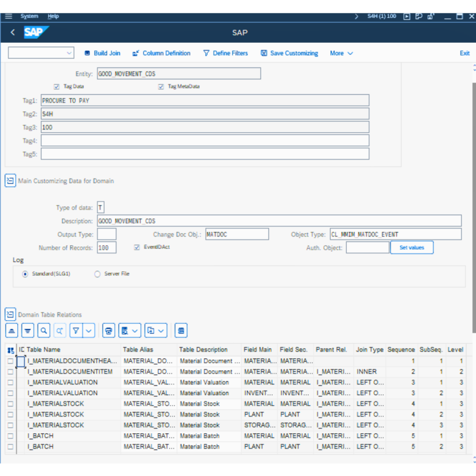Click into the Tag4 input field
This screenshot has height=476, width=476.
pyautogui.click(x=205, y=140)
